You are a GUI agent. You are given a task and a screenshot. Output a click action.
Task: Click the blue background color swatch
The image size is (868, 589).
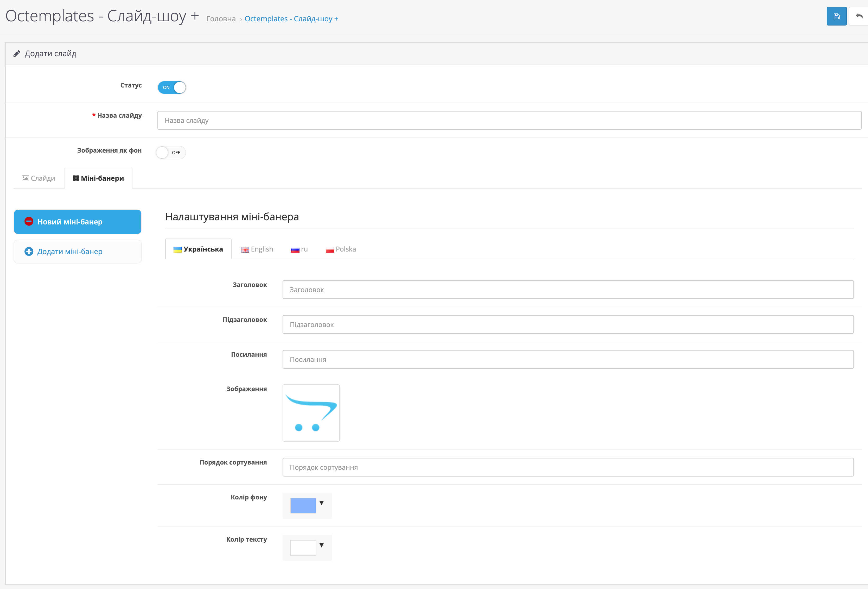303,505
